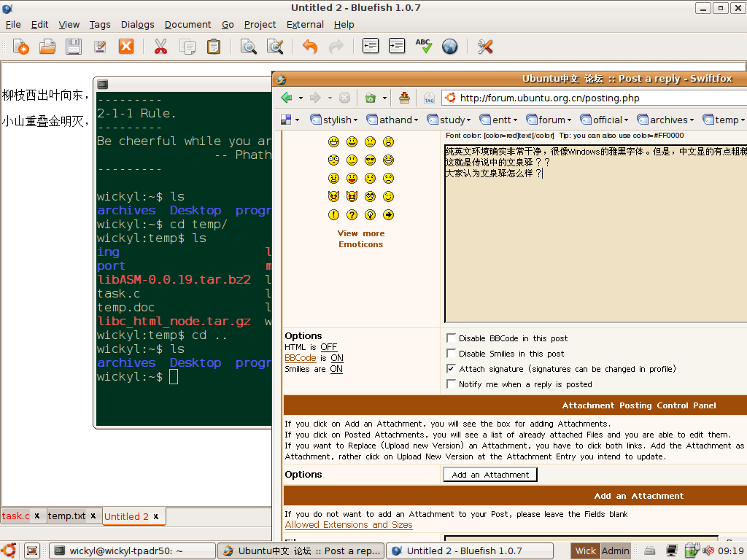The height and width of the screenshot is (560, 747).
Task: Click the Indent icon in Bluefish toolbar
Action: (396, 46)
